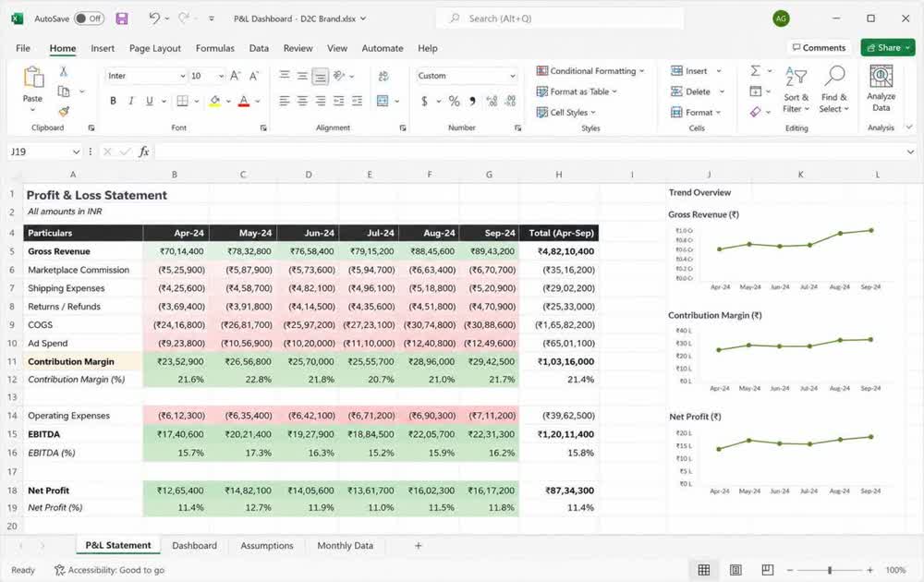Click Find & Select button
The image size is (924, 582).
pos(833,89)
